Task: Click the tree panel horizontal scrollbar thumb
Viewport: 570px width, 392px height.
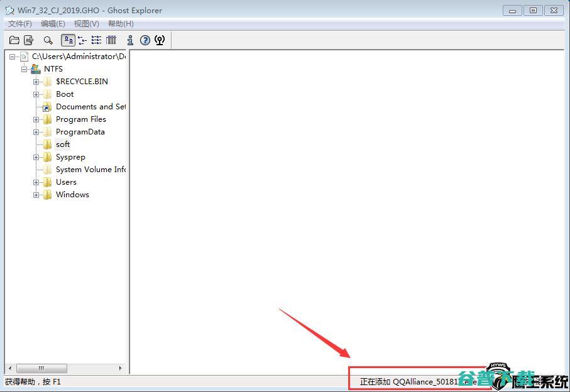Action: (x=41, y=368)
